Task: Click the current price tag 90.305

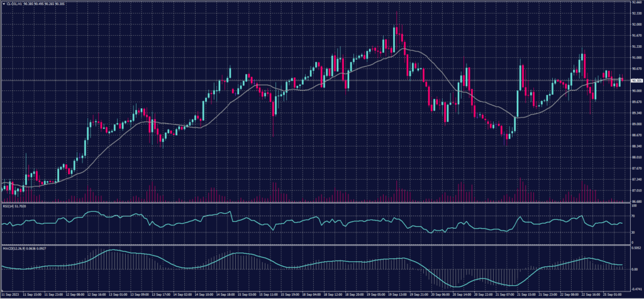Action: [636, 80]
